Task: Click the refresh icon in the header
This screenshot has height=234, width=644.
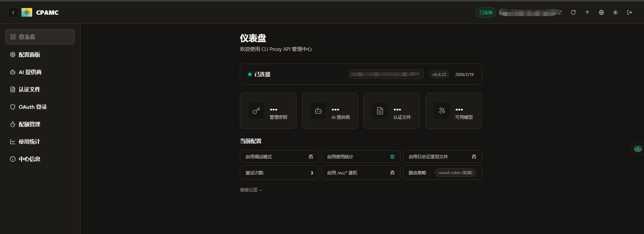Action: (573, 12)
